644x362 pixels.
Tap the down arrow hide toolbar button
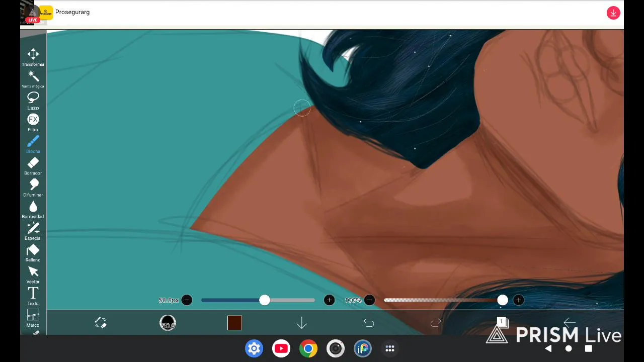(302, 323)
